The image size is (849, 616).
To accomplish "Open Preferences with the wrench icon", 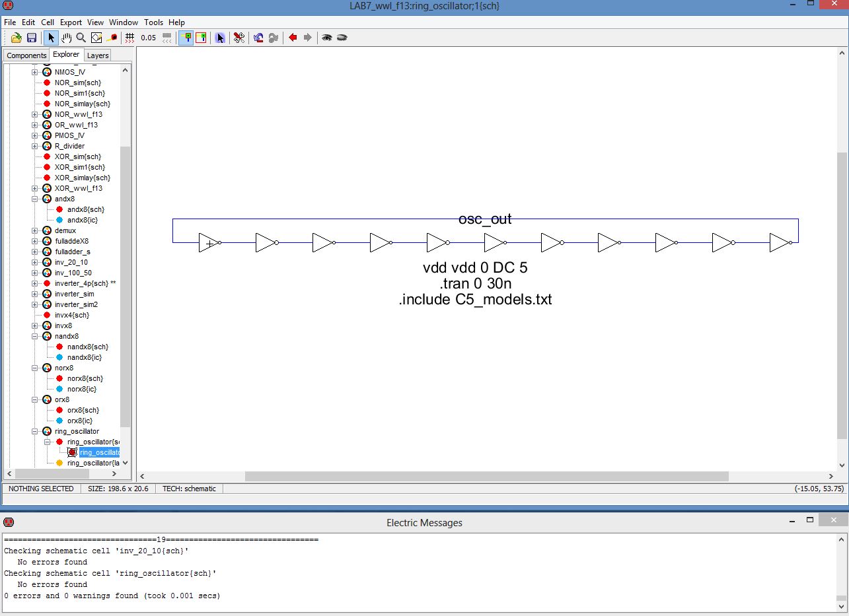I will 239,38.
